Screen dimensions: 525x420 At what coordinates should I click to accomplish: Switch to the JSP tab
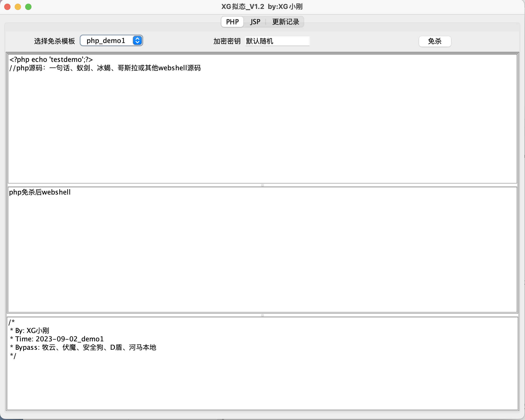tap(255, 22)
